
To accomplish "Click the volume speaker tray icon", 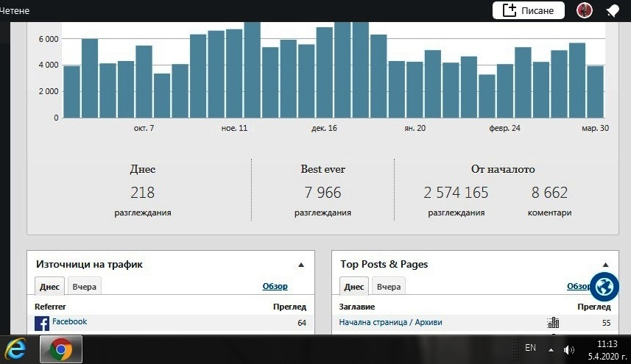I will (x=568, y=349).
